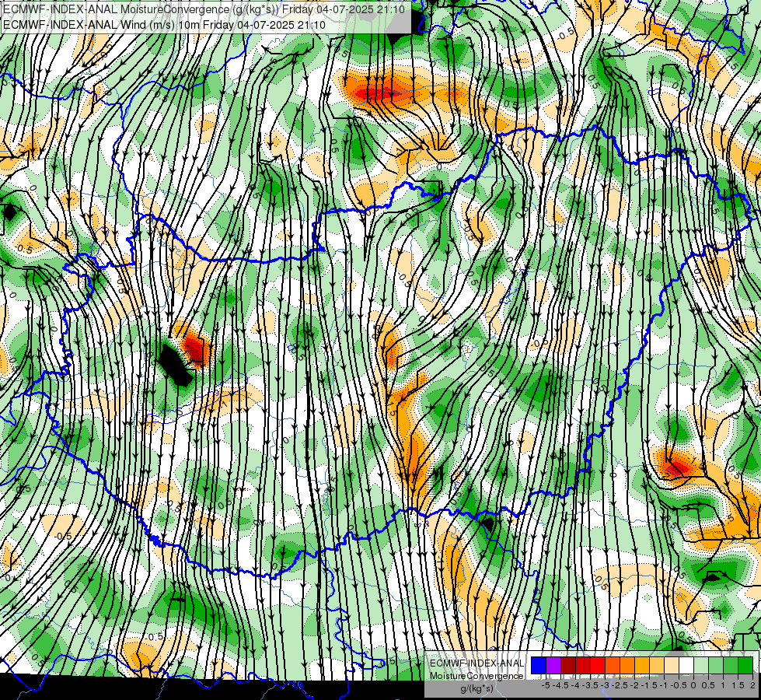
Task: Click the white legend swatch between -0.5 and 0
Action: click(x=686, y=665)
